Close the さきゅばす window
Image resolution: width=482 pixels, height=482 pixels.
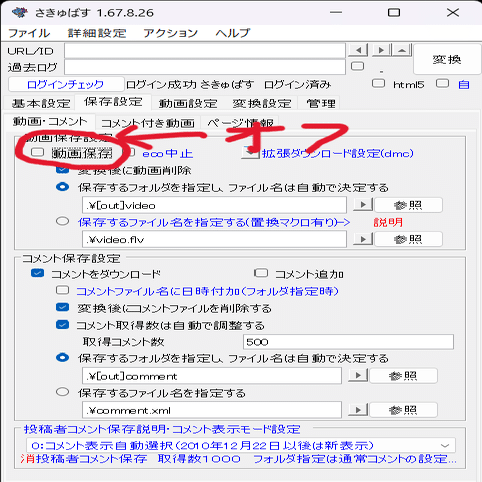[453, 13]
